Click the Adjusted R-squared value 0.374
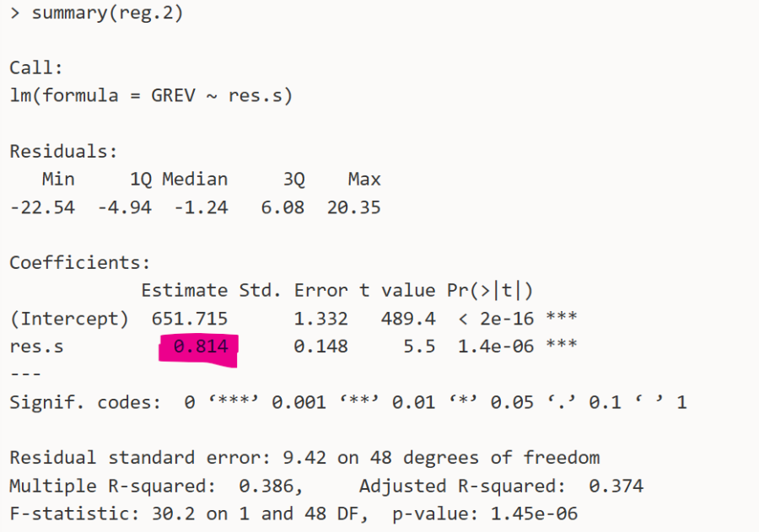 coord(616,486)
